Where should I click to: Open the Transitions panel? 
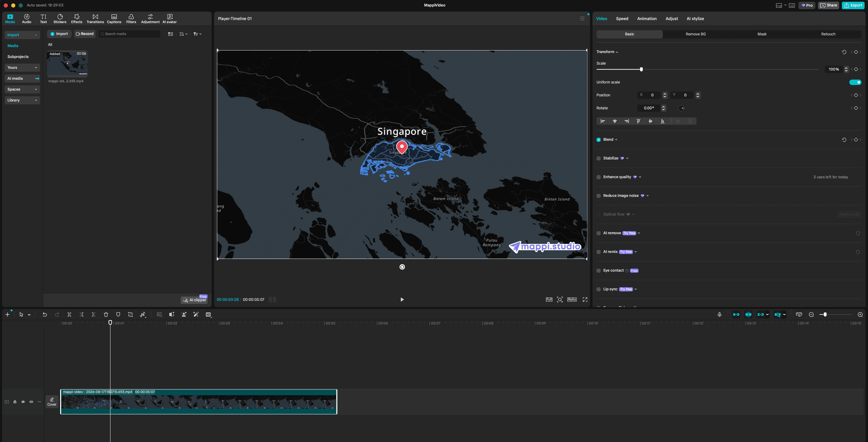pos(95,19)
